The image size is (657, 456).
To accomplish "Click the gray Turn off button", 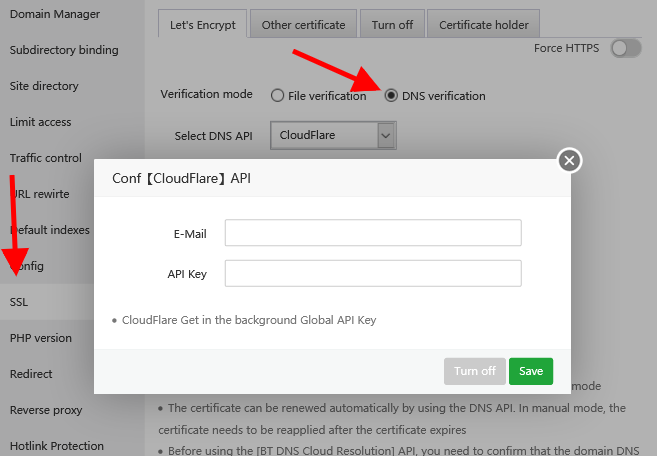I will [x=474, y=371].
